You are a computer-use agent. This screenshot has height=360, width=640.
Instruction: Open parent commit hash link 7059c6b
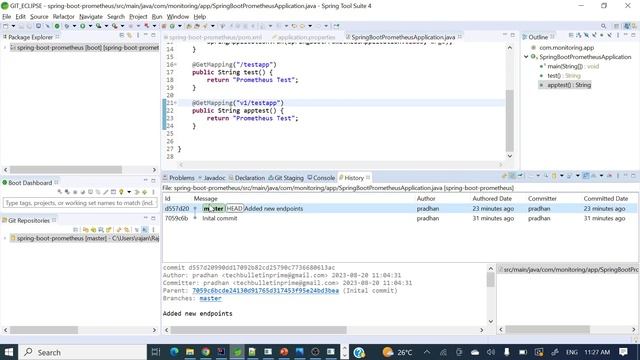tap(265, 291)
